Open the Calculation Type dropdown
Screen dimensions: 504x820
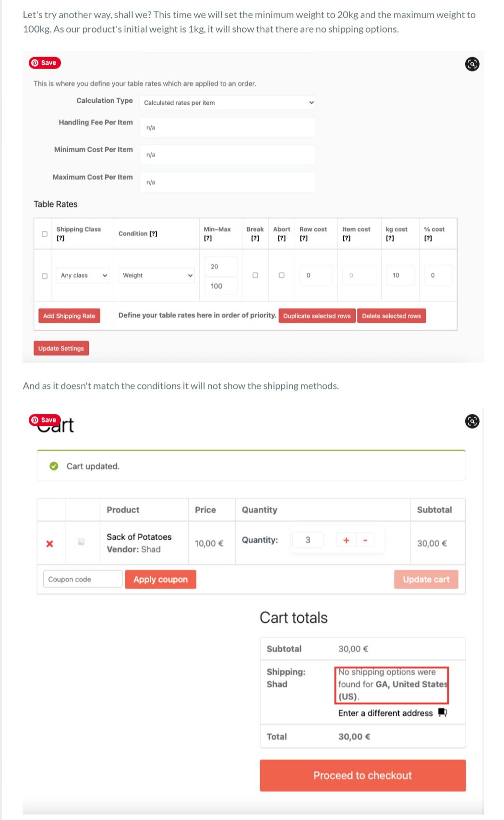tap(228, 103)
